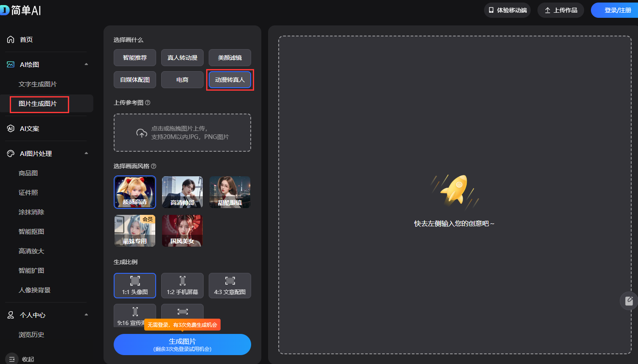Pick the 国风美女 style thumbnail
The image size is (638, 364).
[182, 231]
